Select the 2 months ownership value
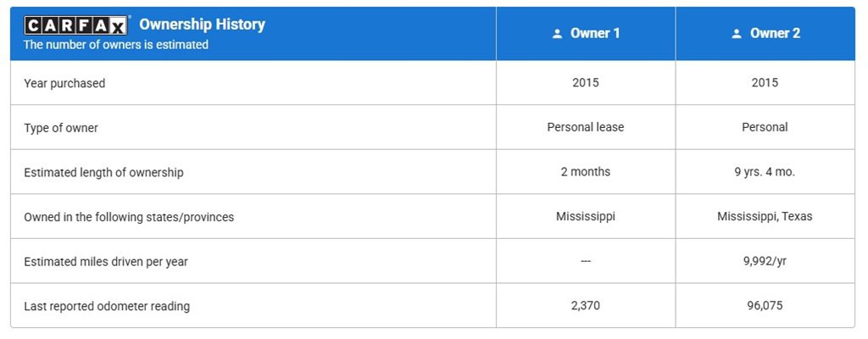 [x=585, y=172]
